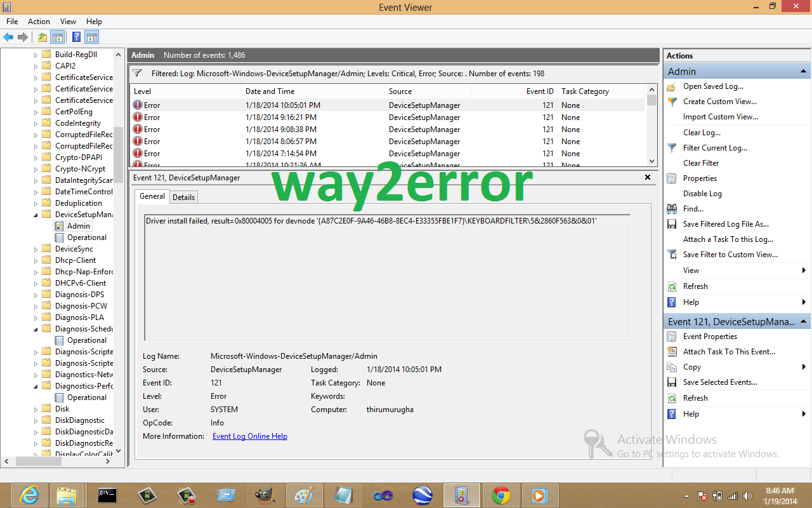This screenshot has width=812, height=508.
Task: Click the Help question-mark toolbar icon
Action: point(76,37)
